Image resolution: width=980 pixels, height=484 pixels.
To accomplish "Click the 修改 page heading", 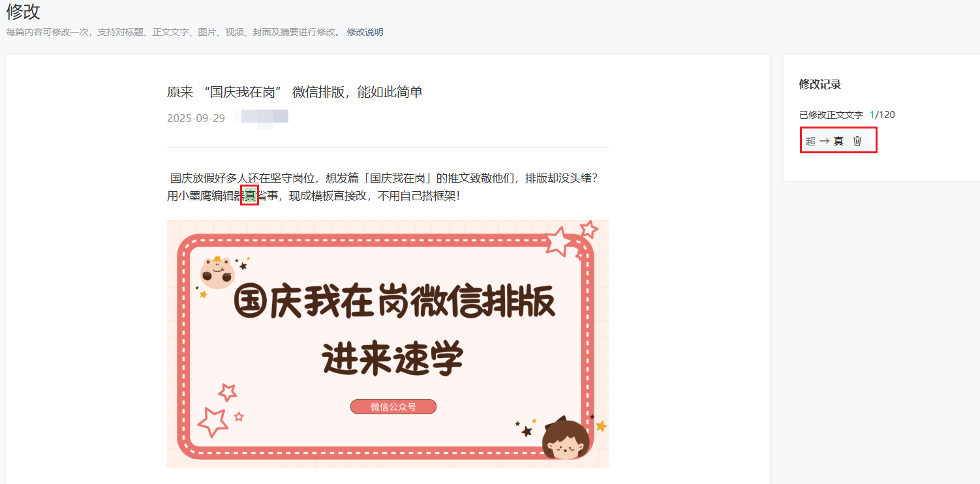I will (23, 11).
